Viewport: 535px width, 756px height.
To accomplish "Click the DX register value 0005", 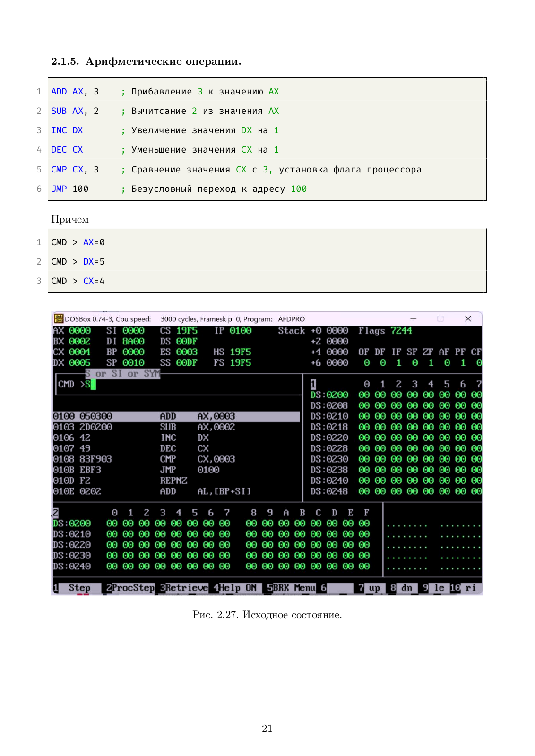I will [80, 363].
